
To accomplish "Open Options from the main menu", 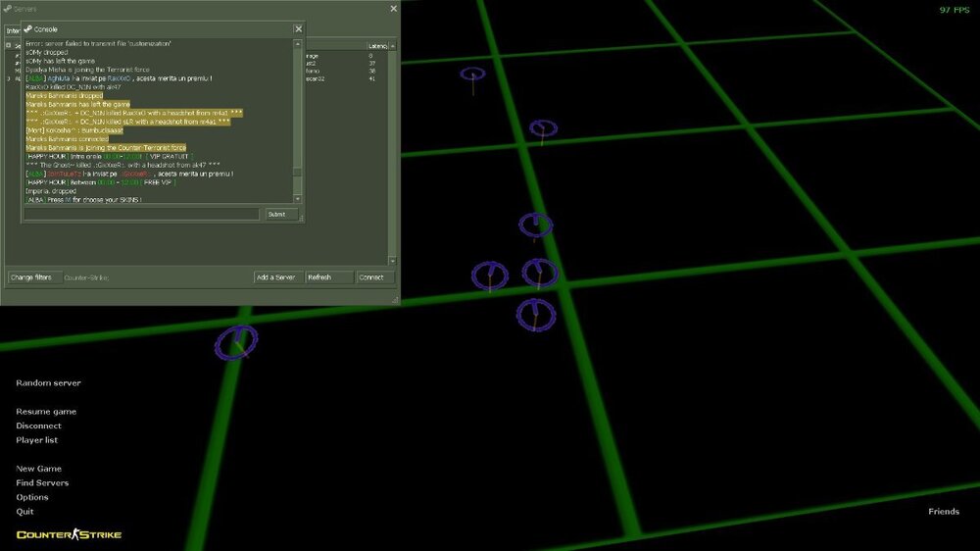I will click(x=32, y=497).
